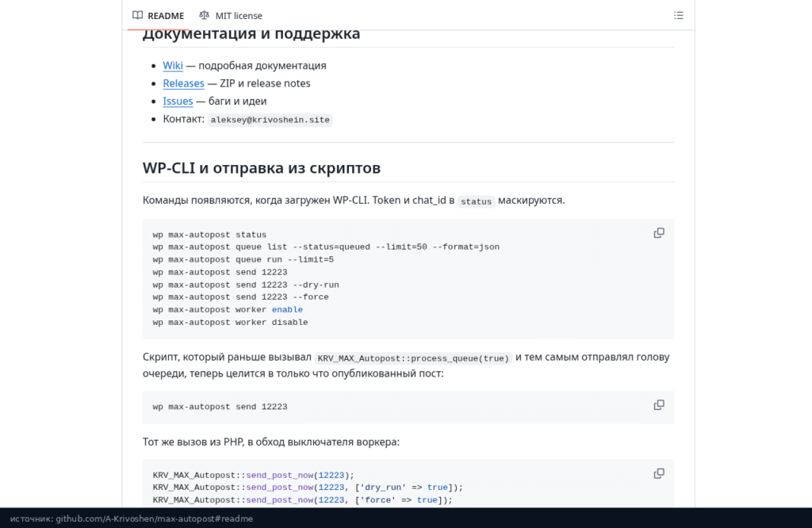Click the heading Документация и поддержка
Screen dimensions: 812x528
coord(251,34)
